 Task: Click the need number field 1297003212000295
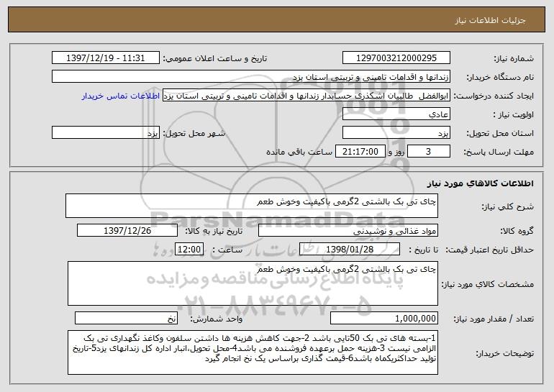(396, 58)
